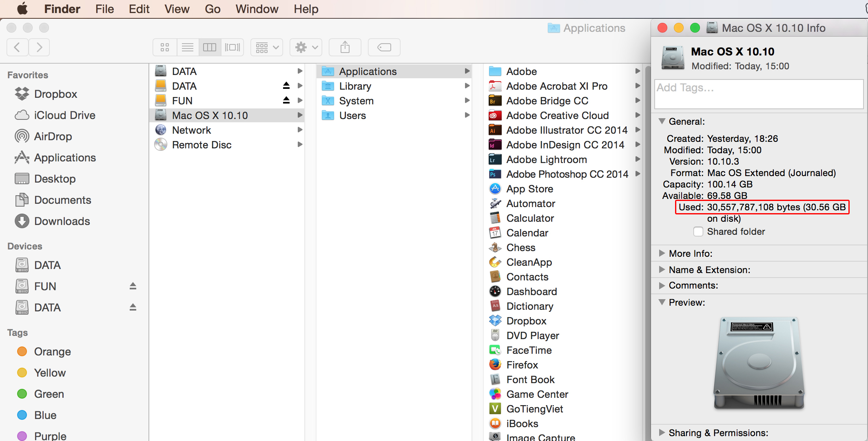868x441 pixels.
Task: Go forward with the forward arrow button
Action: (39, 47)
